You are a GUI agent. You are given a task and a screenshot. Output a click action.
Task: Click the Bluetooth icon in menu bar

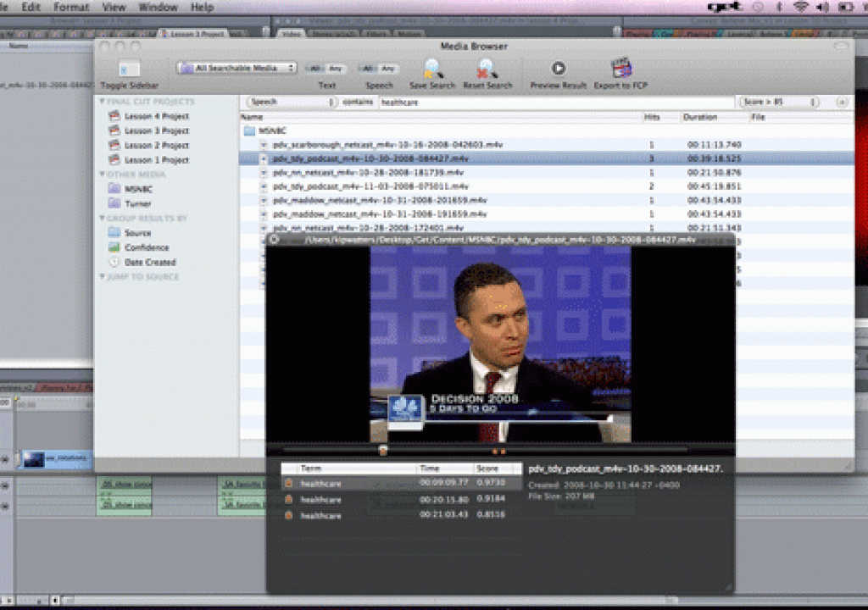[779, 7]
